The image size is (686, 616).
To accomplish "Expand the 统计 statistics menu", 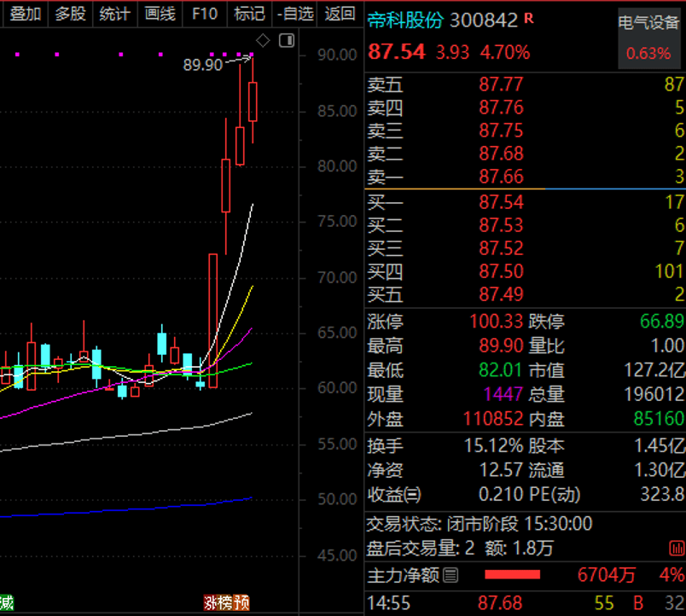I will 114,13.
